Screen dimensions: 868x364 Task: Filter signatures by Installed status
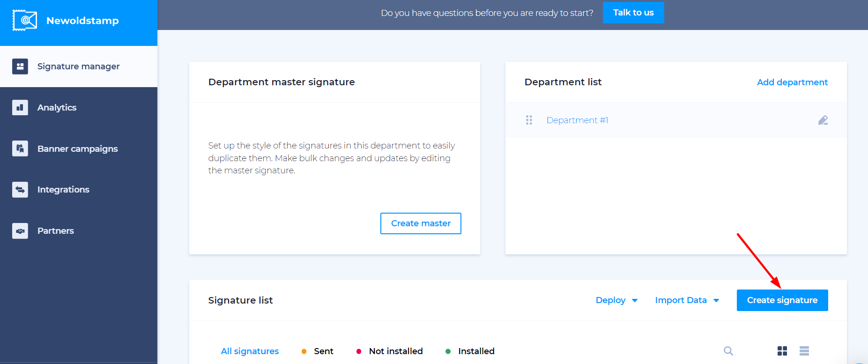[x=470, y=351]
